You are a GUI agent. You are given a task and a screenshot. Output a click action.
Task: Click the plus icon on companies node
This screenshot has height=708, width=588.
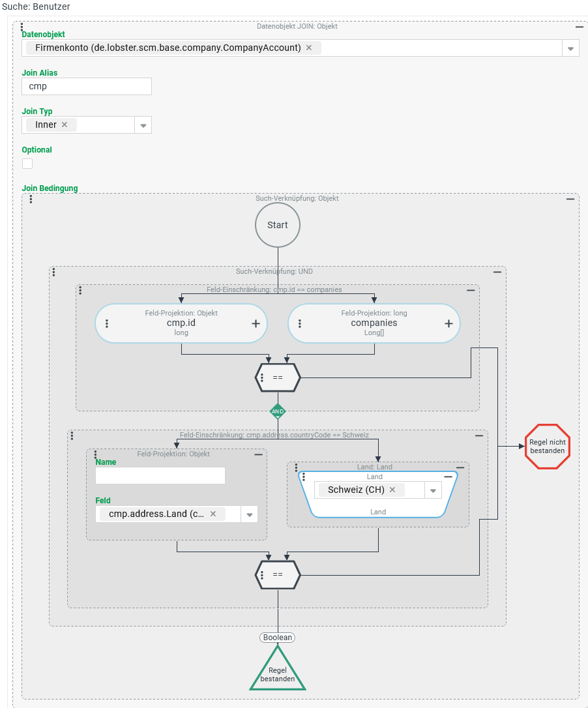point(448,323)
